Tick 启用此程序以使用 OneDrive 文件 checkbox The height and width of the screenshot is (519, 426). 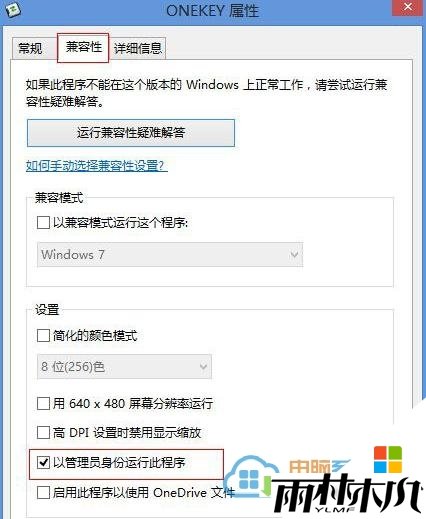point(43,492)
